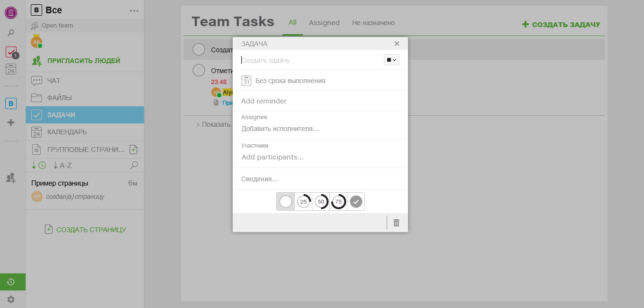
Task: Open the history clock icon in left rail
Action: (x=11, y=282)
